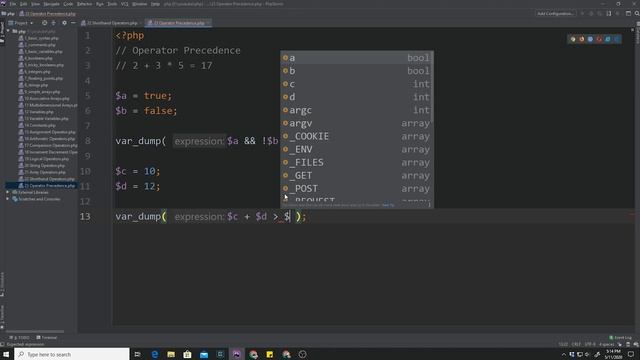The image size is (640, 360).
Task: Choose '_COOKIE' from completion list
Action: (356, 136)
